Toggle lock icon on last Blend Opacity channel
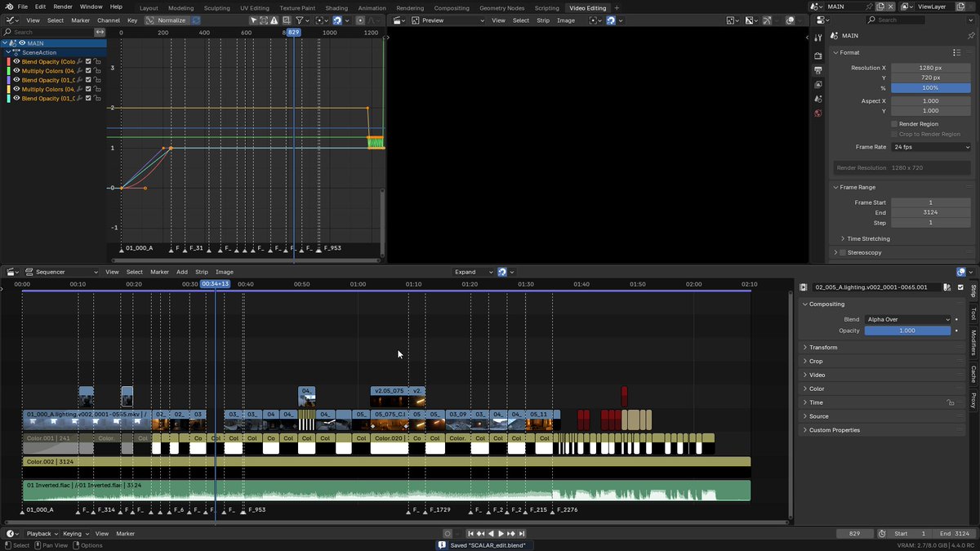Image resolution: width=980 pixels, height=551 pixels. click(97, 98)
